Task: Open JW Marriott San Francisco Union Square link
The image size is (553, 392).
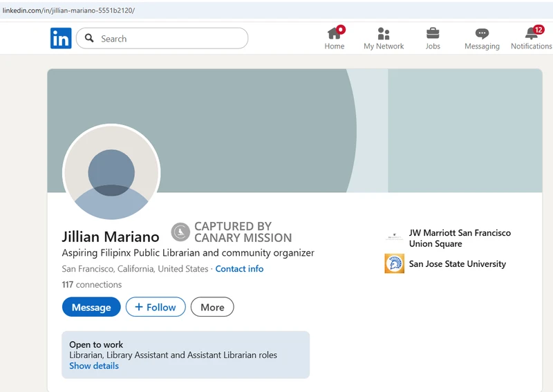Action: click(x=460, y=238)
